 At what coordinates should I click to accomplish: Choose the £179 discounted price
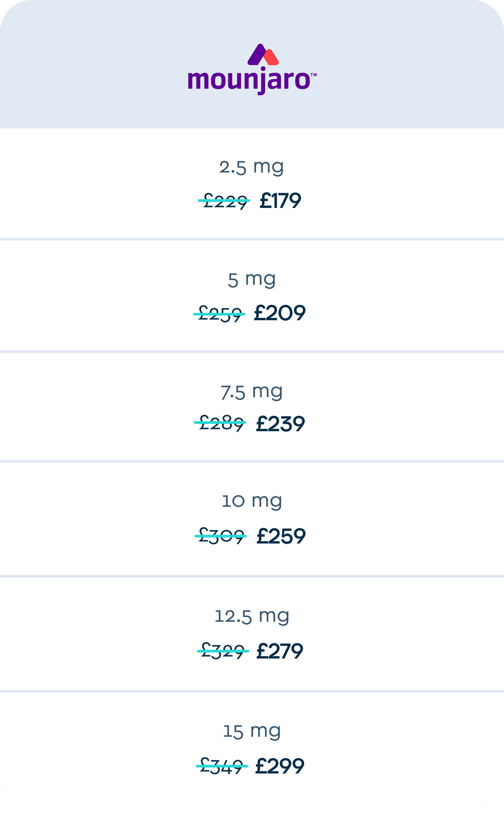click(x=280, y=201)
